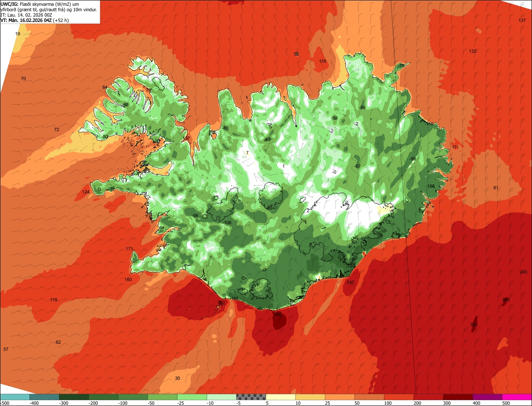Click the checkered legend swatch from -5 to 5
The width and height of the screenshot is (532, 406).
251,397
